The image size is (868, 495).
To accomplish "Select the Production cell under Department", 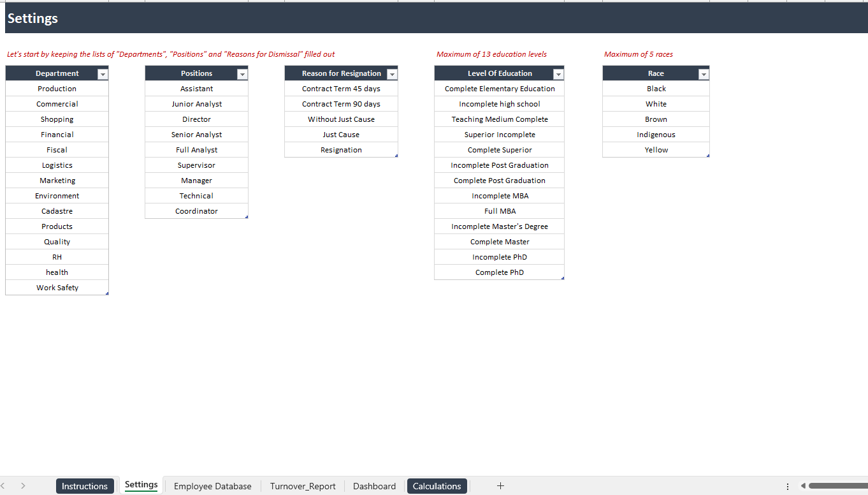I will (x=57, y=89).
